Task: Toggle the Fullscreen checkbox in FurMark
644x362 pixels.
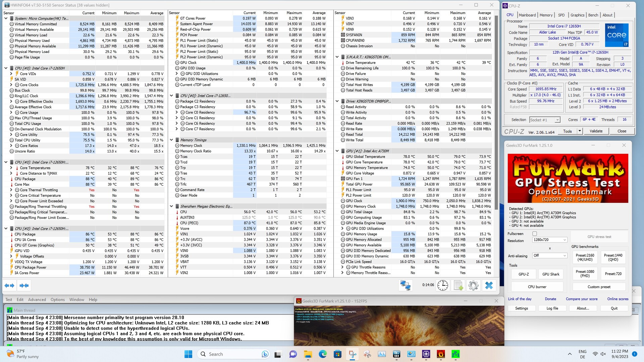Action: coord(535,234)
